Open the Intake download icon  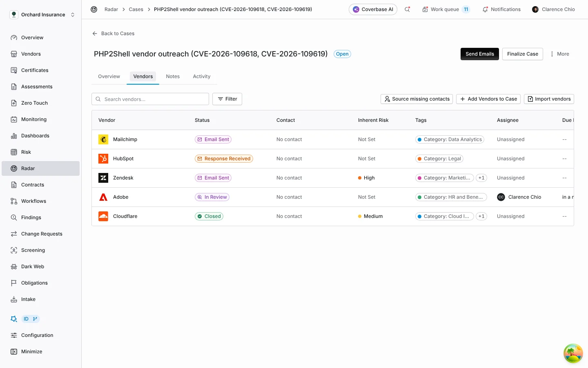point(14,299)
